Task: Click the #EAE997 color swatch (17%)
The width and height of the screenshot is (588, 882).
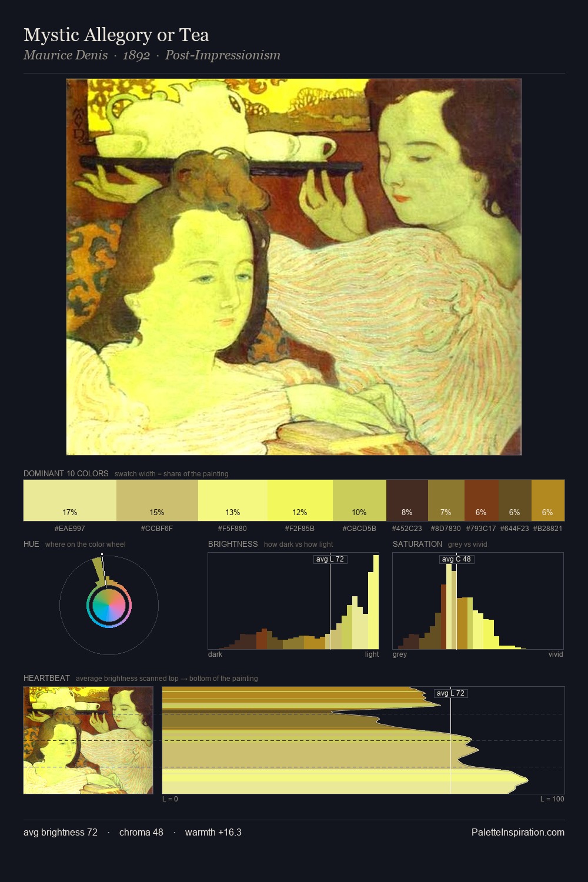Action: coord(69,500)
